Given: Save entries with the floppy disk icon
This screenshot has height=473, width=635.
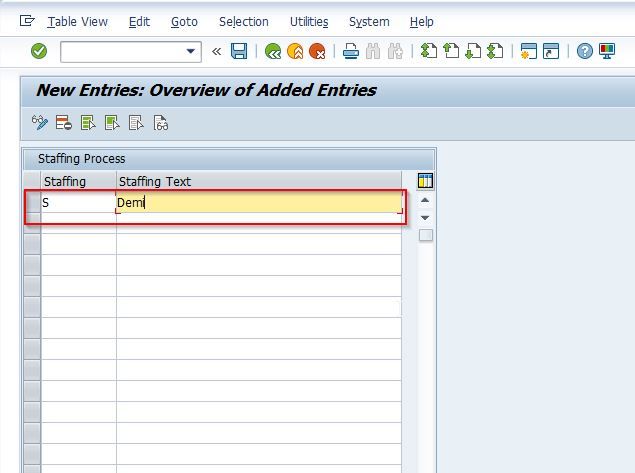Looking at the screenshot, I should point(239,51).
